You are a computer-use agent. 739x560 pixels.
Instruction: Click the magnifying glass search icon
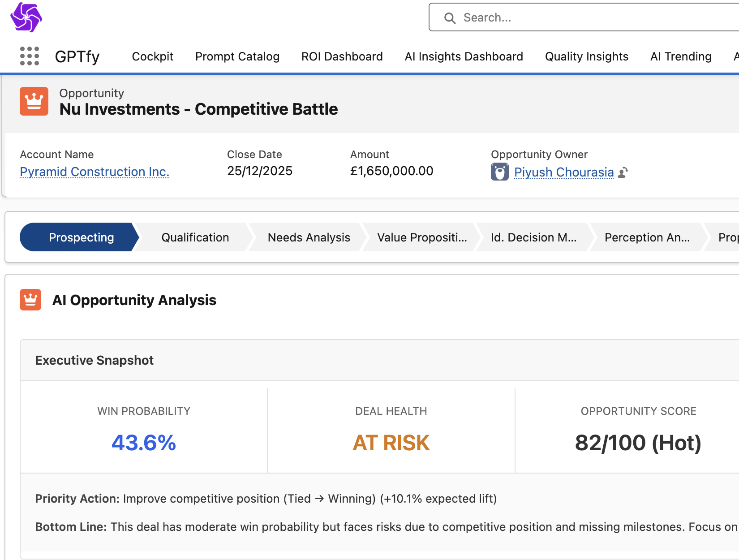450,18
